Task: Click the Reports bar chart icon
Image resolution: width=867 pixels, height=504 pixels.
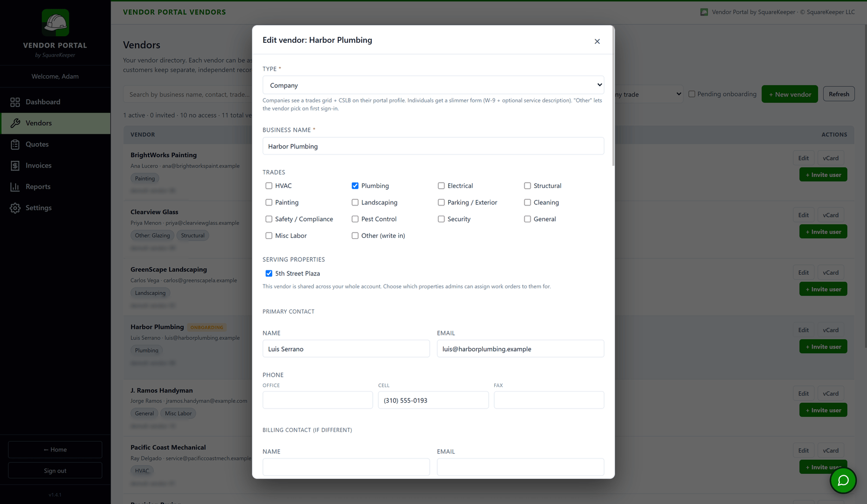Action: click(15, 186)
